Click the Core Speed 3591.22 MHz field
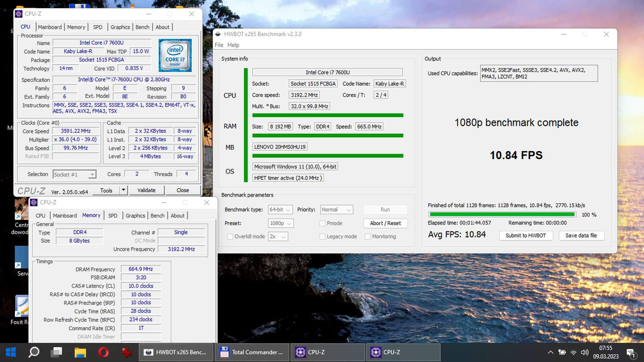 pyautogui.click(x=76, y=131)
